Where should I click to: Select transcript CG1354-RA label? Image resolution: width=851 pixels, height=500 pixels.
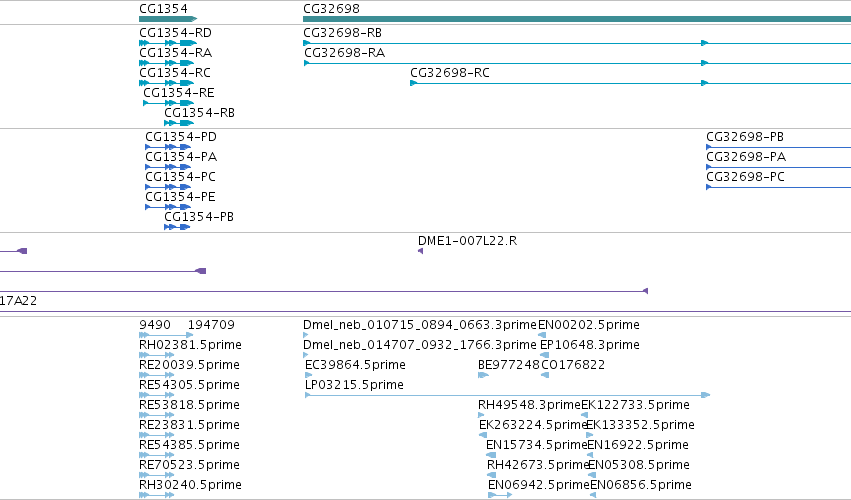[175, 53]
